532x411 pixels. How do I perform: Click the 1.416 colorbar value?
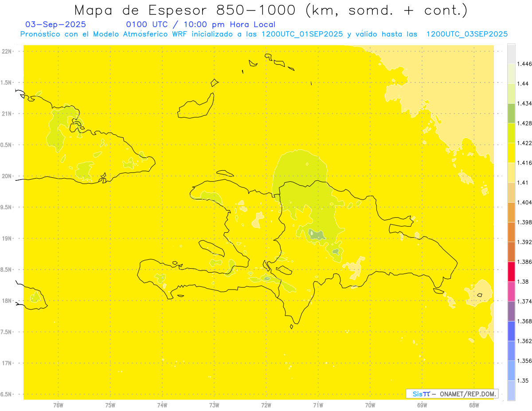(524, 163)
